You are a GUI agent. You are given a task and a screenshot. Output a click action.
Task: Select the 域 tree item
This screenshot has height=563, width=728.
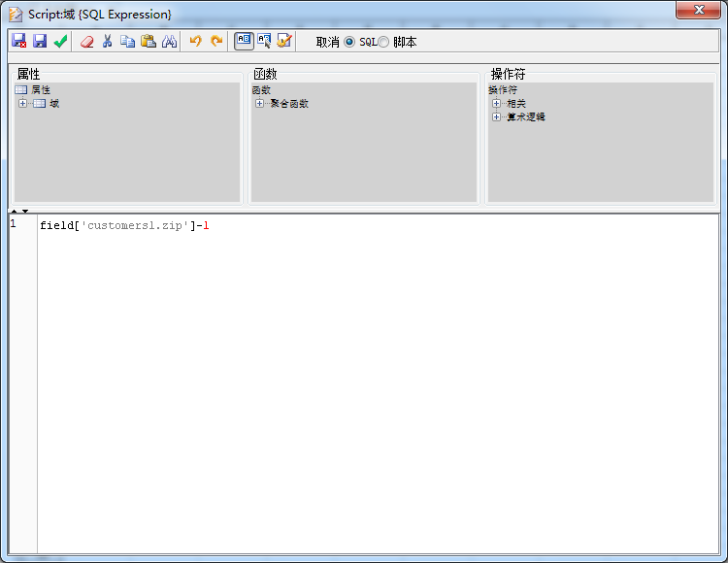54,104
